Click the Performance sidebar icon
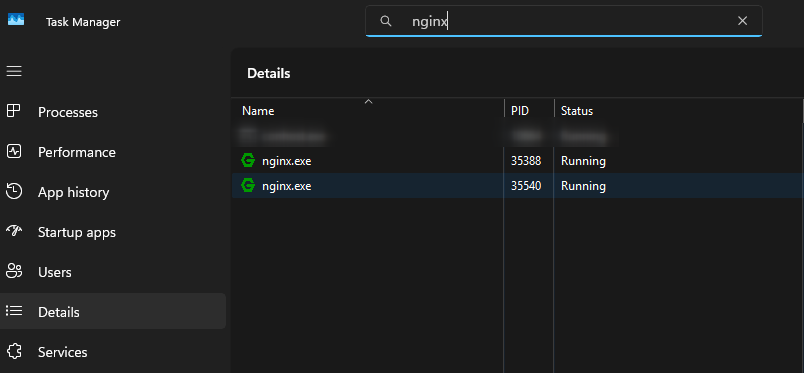The image size is (804, 373). pos(14,151)
